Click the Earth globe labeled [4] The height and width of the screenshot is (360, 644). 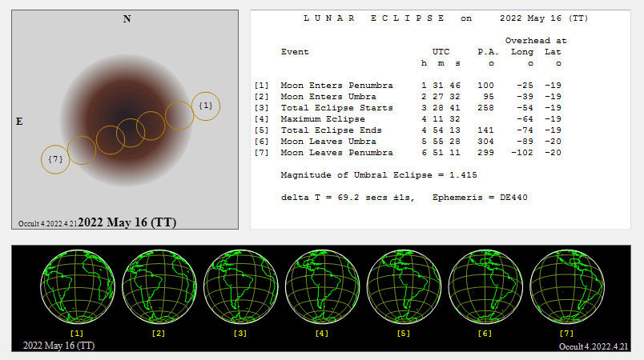click(322, 286)
